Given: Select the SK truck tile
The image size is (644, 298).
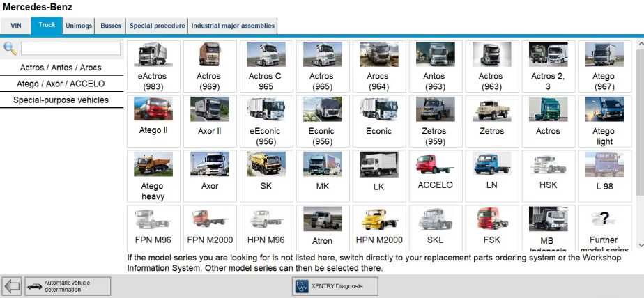Looking at the screenshot, I should pos(266,176).
